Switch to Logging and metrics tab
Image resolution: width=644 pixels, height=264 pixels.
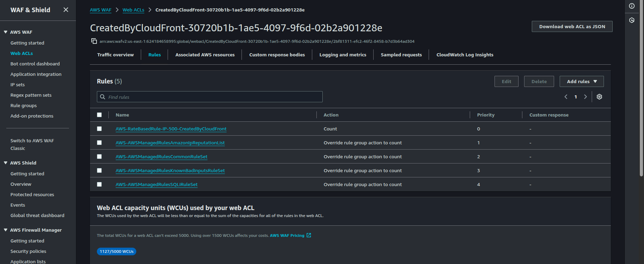[343, 55]
